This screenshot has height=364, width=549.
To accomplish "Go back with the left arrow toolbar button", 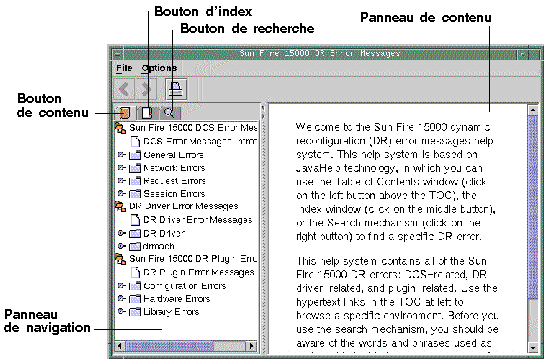I will point(124,89).
